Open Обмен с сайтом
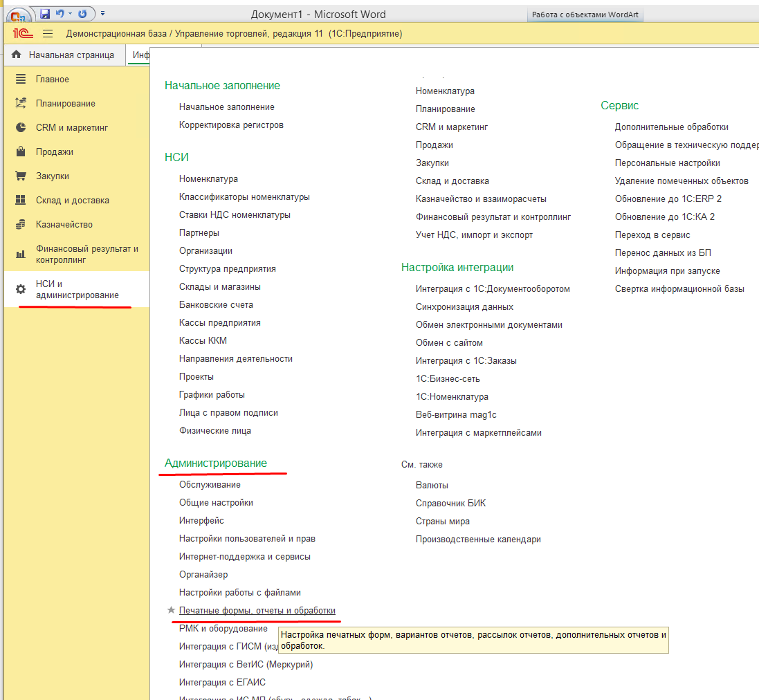This screenshot has width=759, height=700. click(449, 342)
